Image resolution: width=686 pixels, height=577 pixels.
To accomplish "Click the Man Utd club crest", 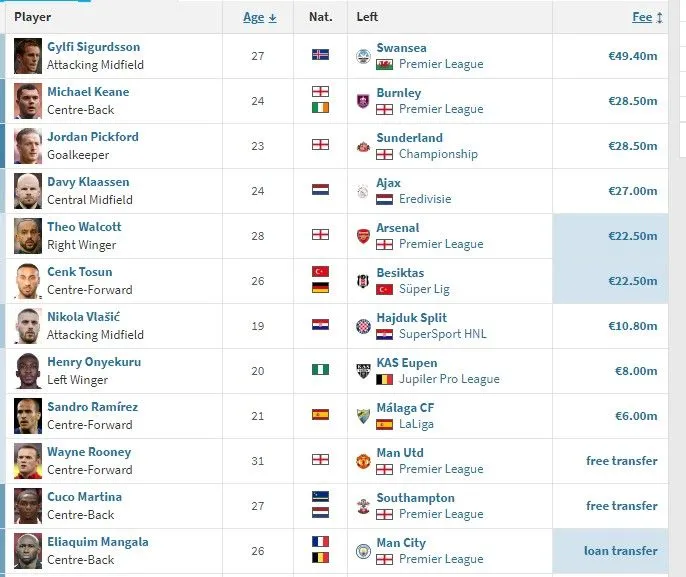I will tap(363, 461).
